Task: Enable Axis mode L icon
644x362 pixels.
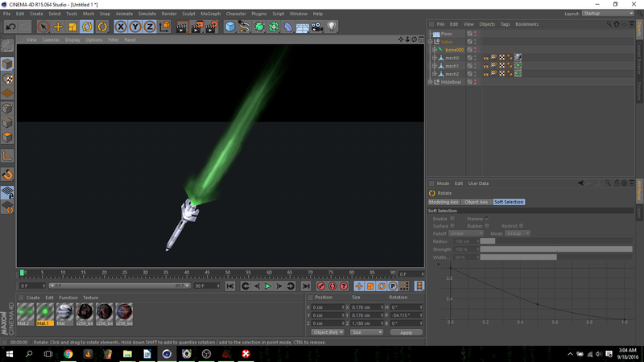Action: [x=7, y=156]
